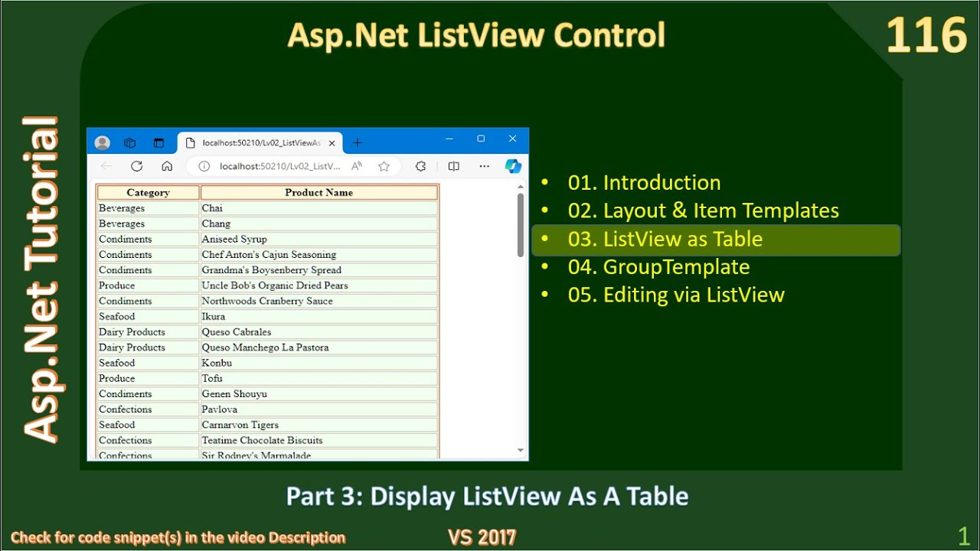Viewport: 980px width, 551px height.
Task: Open the Settings and more ellipsis menu
Action: (485, 166)
